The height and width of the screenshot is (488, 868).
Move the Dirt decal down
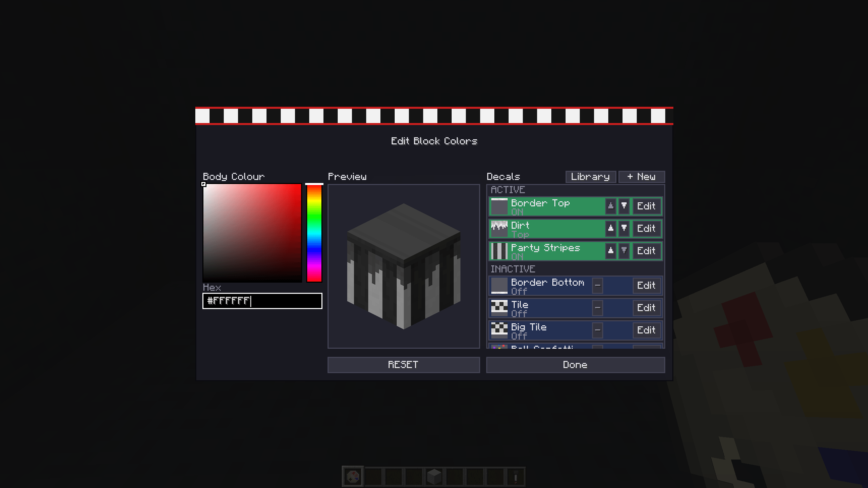(x=624, y=228)
